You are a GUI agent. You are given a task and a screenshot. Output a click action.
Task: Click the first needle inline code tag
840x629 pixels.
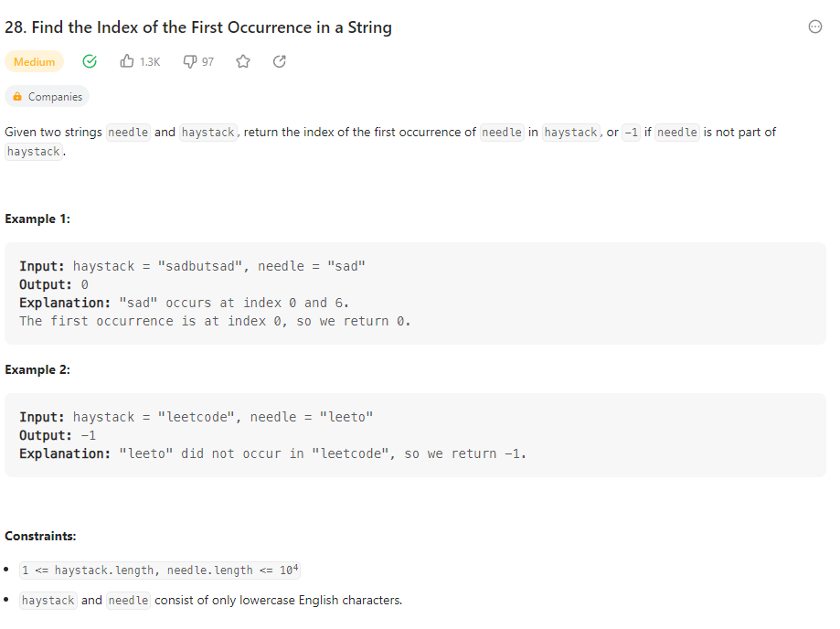[x=128, y=133]
